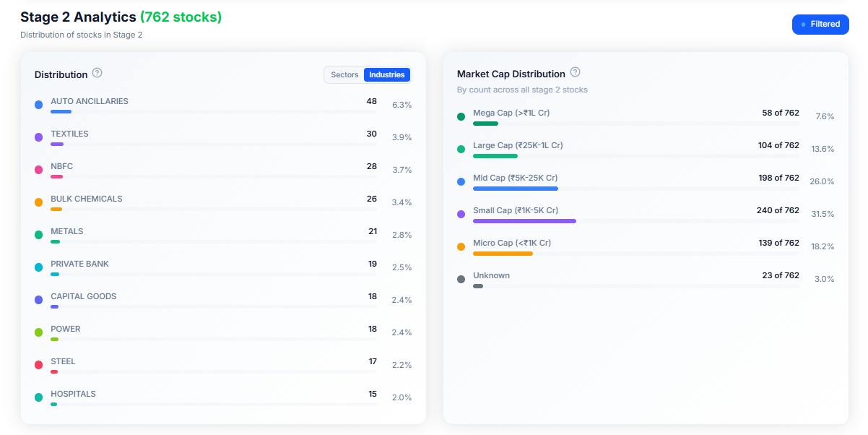868x435 pixels.
Task: Switch to the Sectors view
Action: 344,74
